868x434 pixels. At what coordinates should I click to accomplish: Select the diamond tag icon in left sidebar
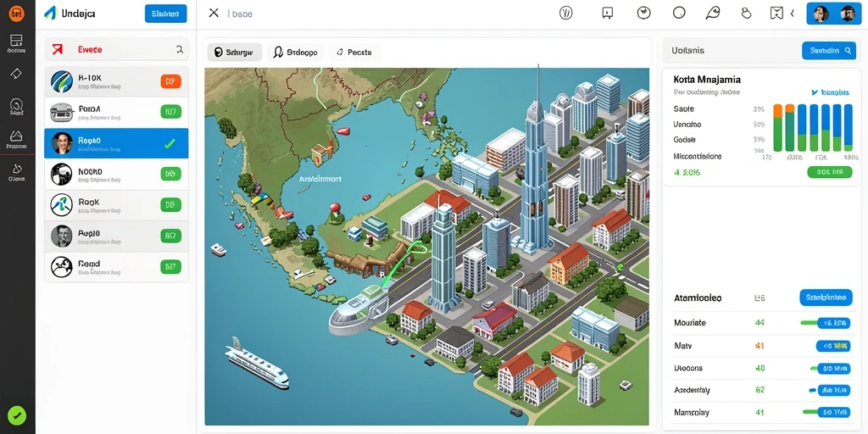[16, 74]
